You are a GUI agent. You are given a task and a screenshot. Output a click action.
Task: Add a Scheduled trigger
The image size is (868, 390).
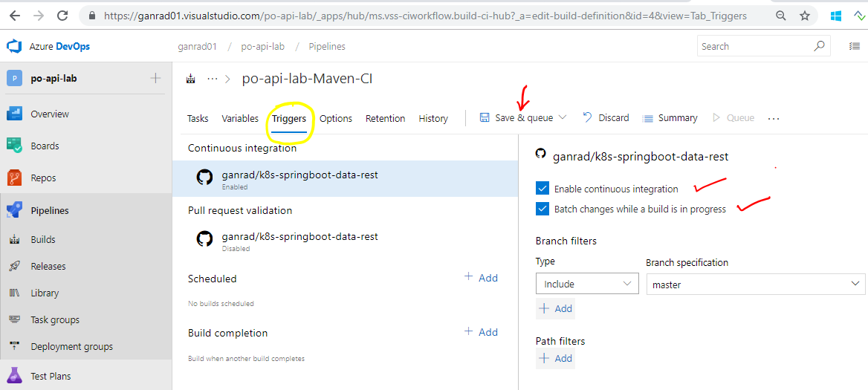click(x=481, y=277)
